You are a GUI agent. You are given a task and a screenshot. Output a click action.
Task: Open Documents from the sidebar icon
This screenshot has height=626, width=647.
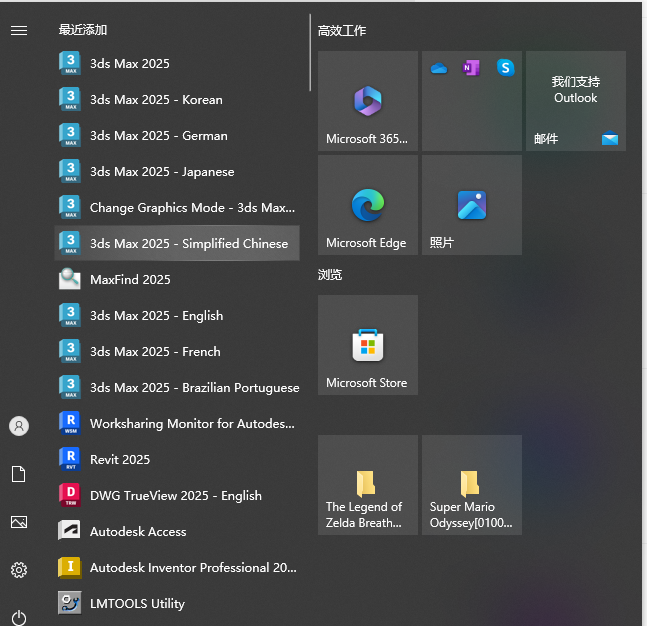(x=19, y=474)
